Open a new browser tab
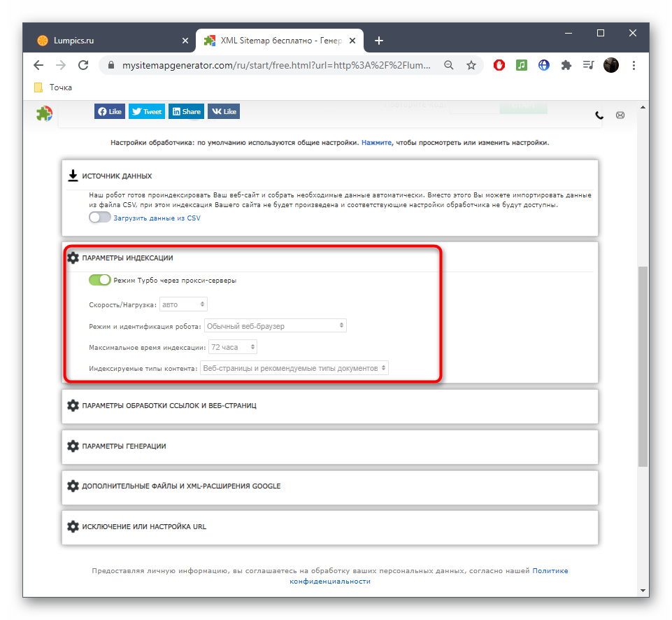The image size is (672, 620). click(x=379, y=41)
